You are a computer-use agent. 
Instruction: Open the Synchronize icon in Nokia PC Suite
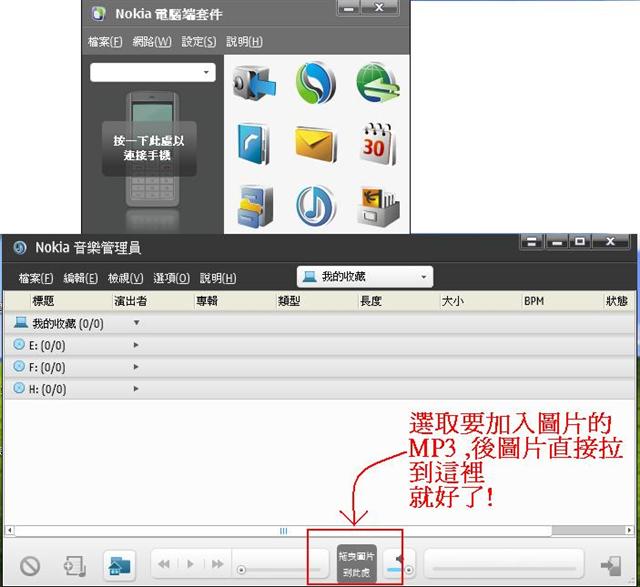[316, 83]
